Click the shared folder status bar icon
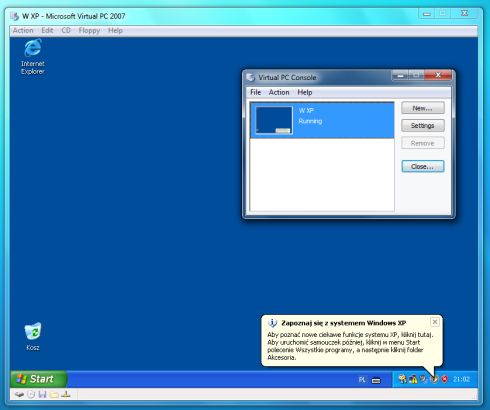Screen dimensions: 490x410 click(x=54, y=395)
